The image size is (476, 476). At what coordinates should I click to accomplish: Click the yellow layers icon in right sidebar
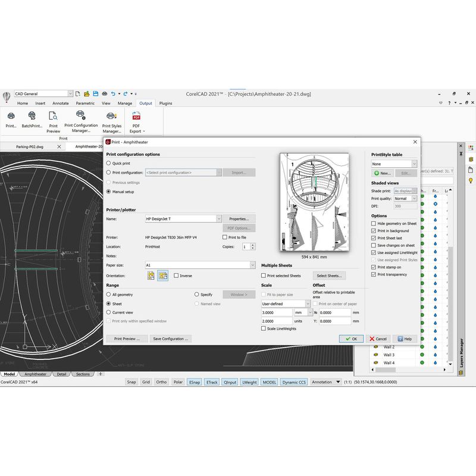(x=471, y=159)
